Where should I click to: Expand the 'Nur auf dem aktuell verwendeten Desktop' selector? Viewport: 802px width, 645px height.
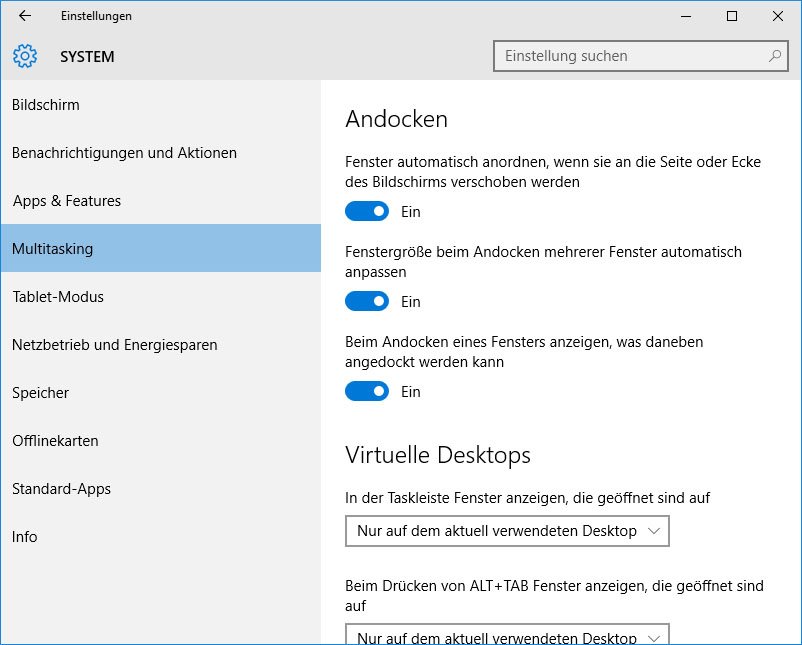[507, 531]
